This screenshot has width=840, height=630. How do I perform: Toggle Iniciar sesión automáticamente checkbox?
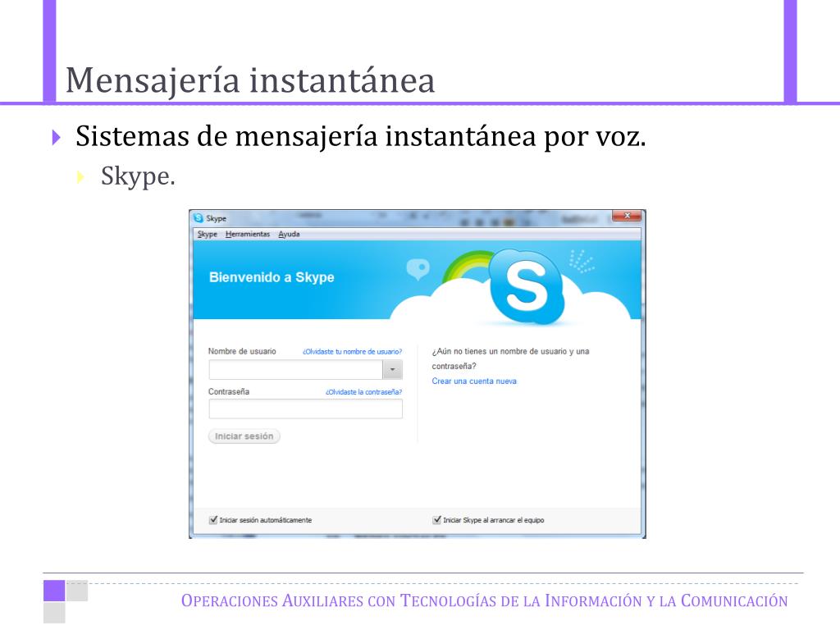click(x=213, y=519)
